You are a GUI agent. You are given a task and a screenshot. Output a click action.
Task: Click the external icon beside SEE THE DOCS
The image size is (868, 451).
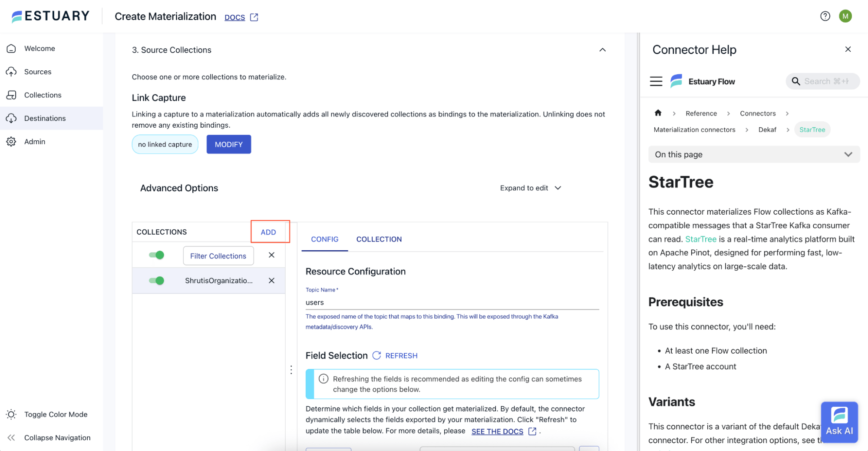(532, 431)
